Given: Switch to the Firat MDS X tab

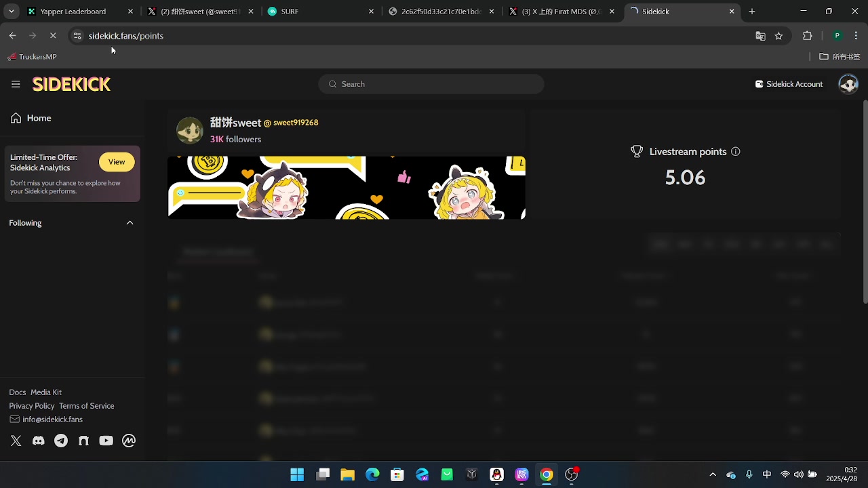Looking at the screenshot, I should 561,12.
